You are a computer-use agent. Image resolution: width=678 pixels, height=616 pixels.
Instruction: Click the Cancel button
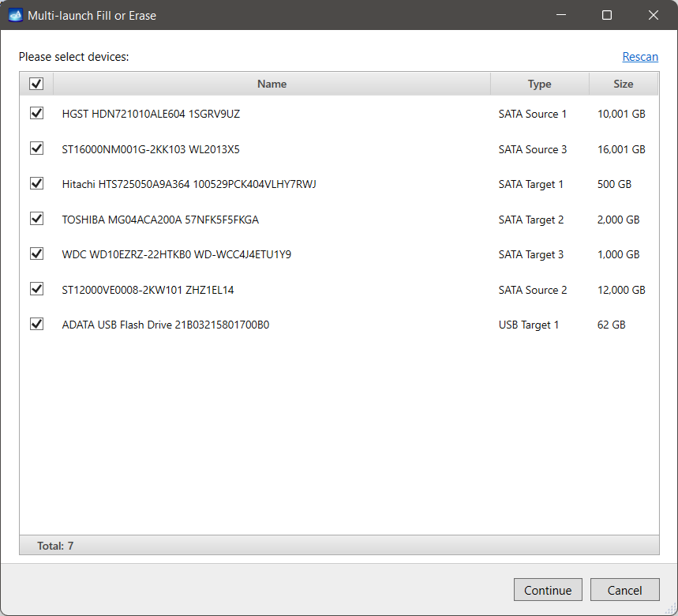point(625,590)
